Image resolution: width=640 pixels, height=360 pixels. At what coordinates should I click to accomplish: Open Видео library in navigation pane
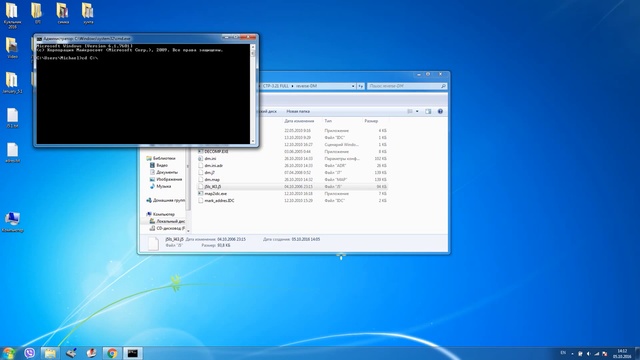point(162,165)
